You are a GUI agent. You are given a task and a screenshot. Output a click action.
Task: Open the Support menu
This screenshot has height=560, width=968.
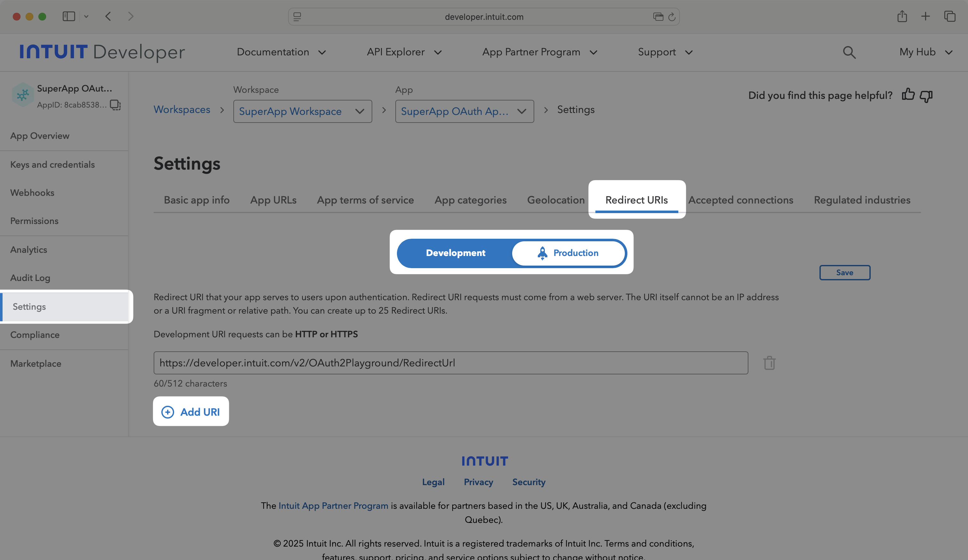[x=664, y=52]
